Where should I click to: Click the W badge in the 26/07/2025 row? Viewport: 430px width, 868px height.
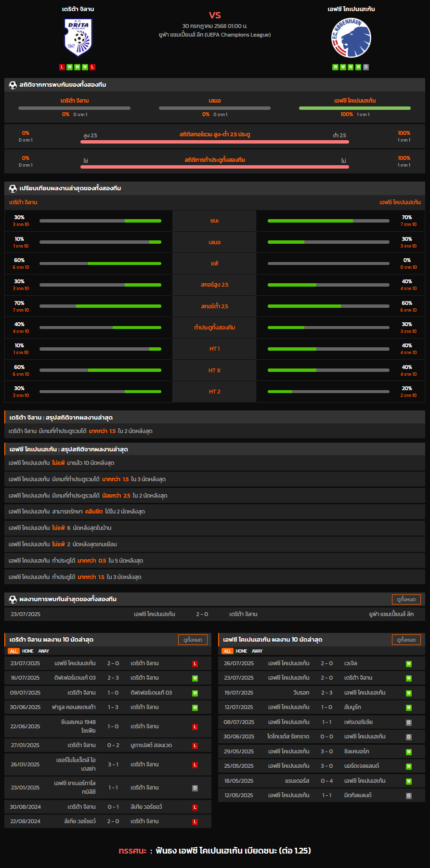(x=409, y=664)
